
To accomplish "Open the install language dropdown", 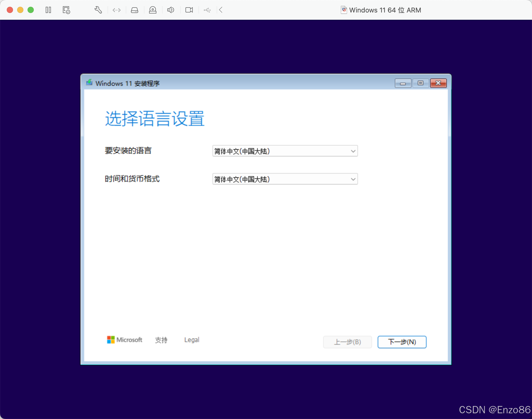I will [x=285, y=151].
